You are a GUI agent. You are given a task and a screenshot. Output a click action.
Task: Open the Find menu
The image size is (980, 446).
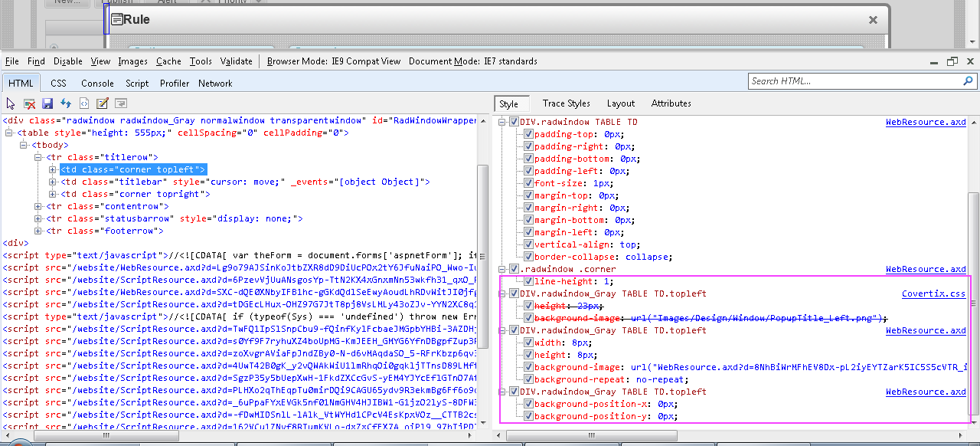[x=36, y=61]
